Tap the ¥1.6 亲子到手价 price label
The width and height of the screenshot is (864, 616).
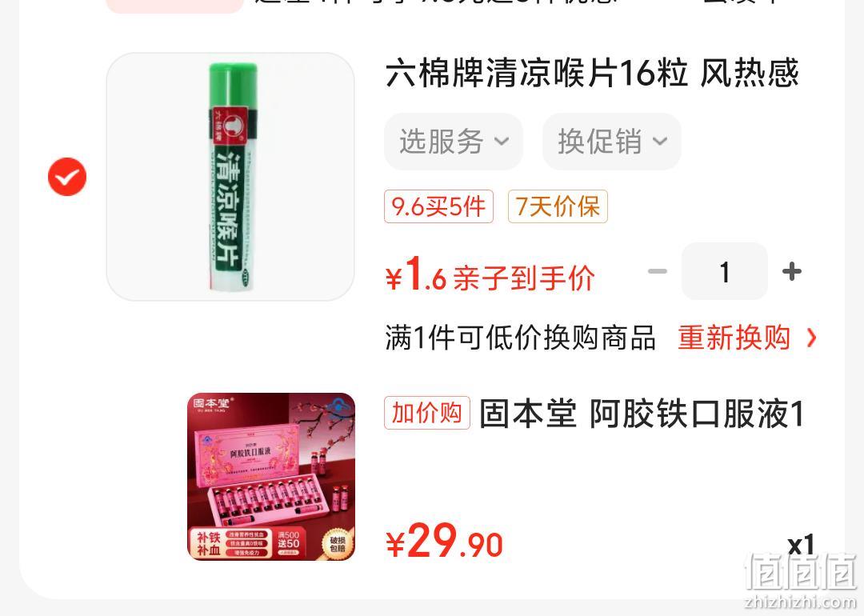click(490, 274)
